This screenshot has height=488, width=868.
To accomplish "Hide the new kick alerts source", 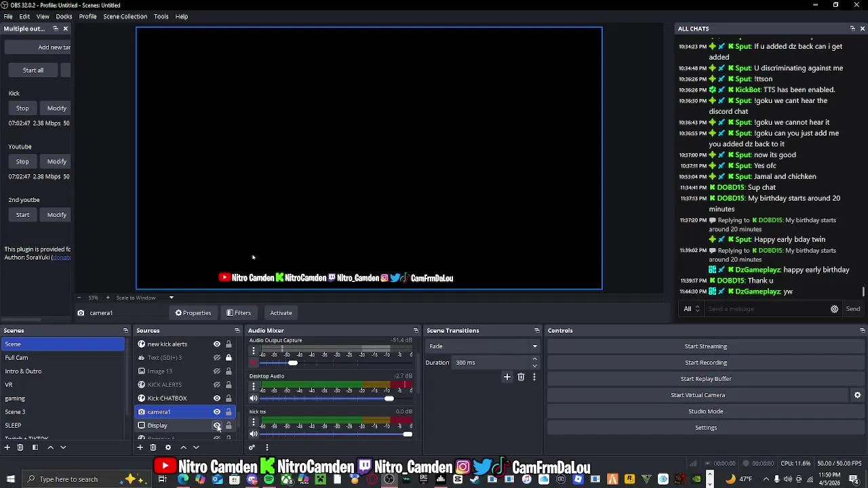I will (x=217, y=344).
